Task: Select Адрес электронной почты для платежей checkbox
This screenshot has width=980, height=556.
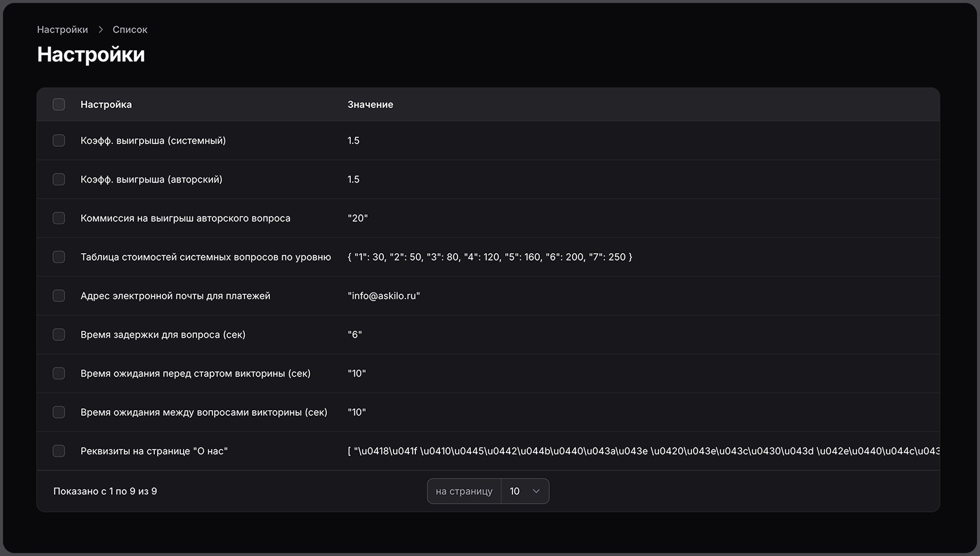Action: click(x=59, y=296)
